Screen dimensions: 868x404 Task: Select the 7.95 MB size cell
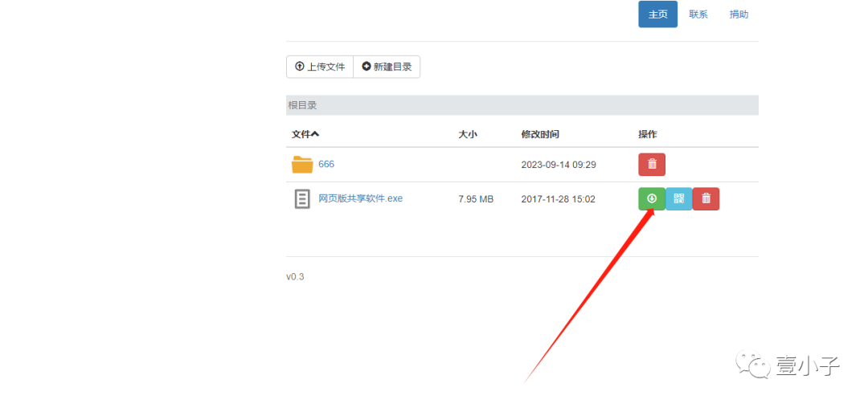(476, 199)
